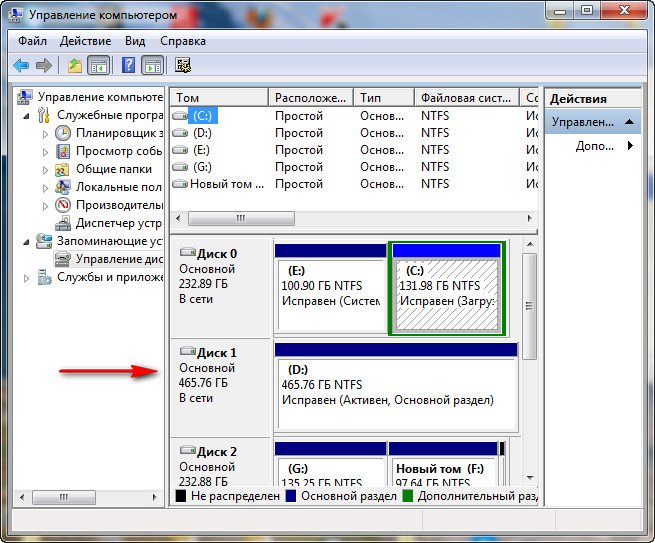Open the Файл menu
The height and width of the screenshot is (543, 655).
(32, 41)
